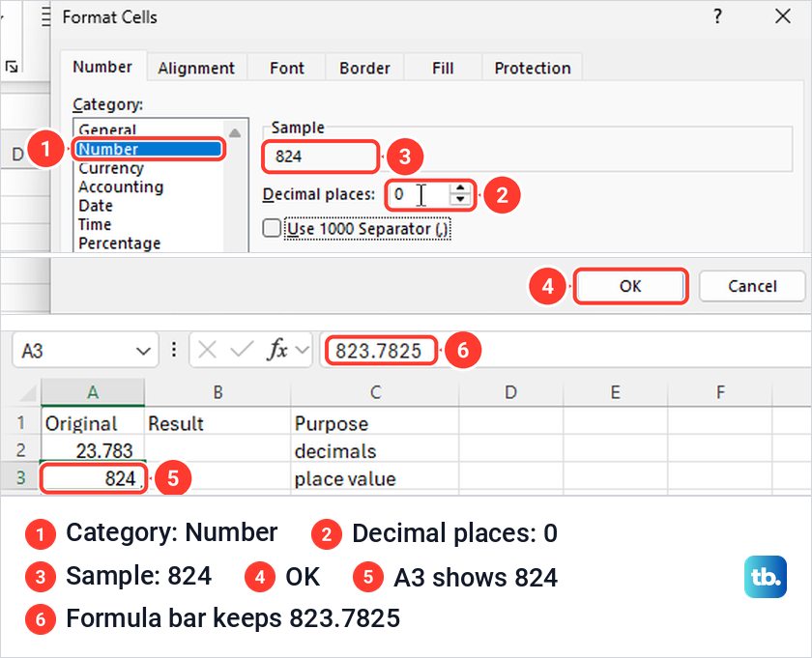
Task: Open Insert Function fx icon
Action: coord(277,351)
